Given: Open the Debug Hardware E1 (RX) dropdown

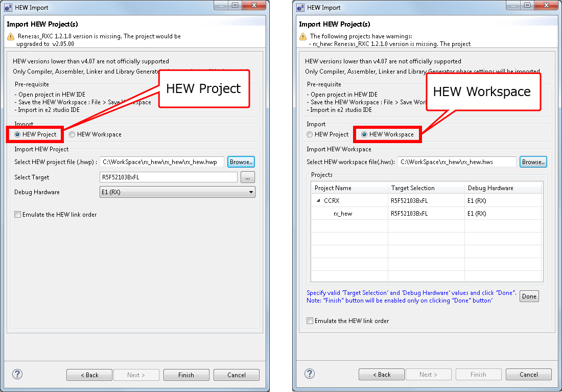Looking at the screenshot, I should (250, 192).
